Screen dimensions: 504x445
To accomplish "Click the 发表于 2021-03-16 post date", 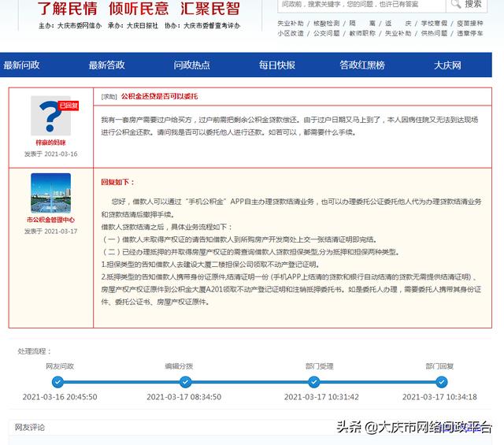I will 50,154.
